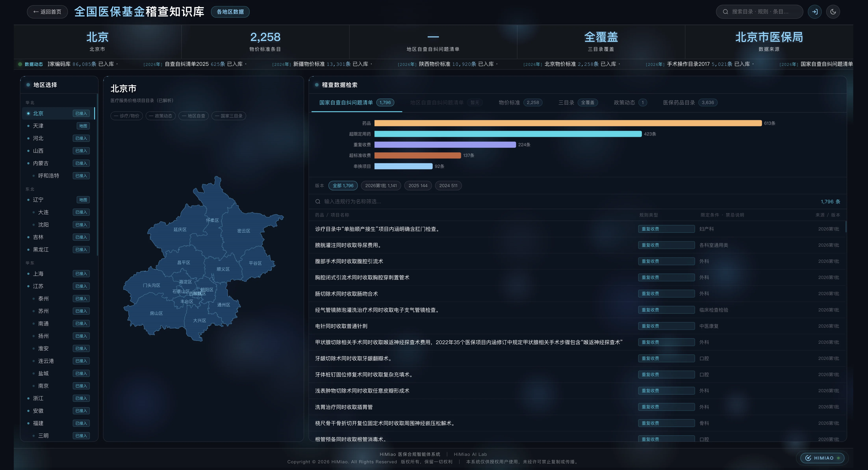Viewport: 868px width, 470px height.
Task: Open the 各地区数据 badge
Action: [x=230, y=12]
